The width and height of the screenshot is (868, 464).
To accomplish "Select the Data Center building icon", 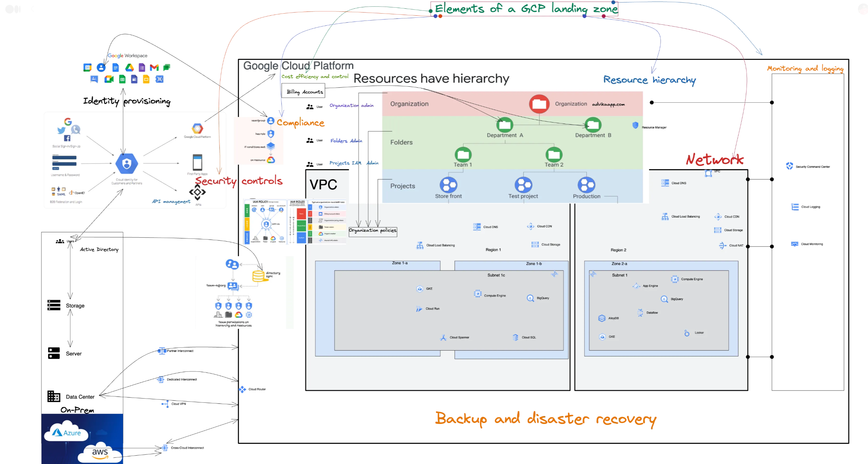I will [x=54, y=396].
